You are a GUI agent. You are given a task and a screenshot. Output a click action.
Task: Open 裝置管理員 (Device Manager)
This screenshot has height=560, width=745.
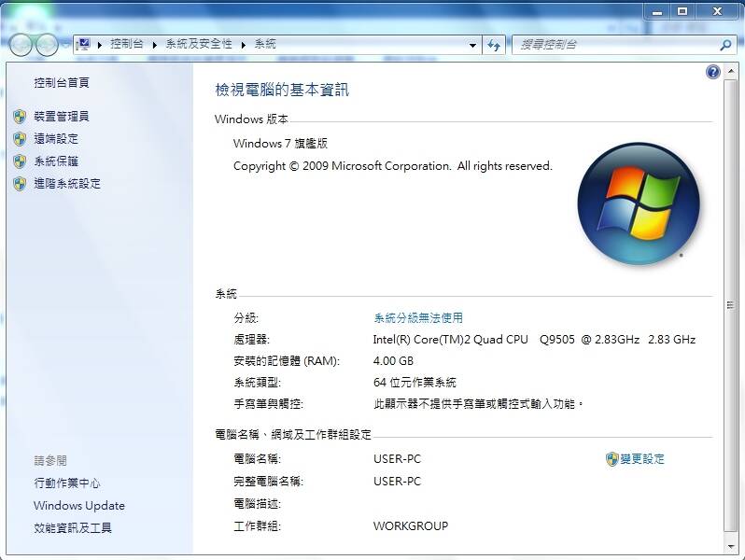62,117
